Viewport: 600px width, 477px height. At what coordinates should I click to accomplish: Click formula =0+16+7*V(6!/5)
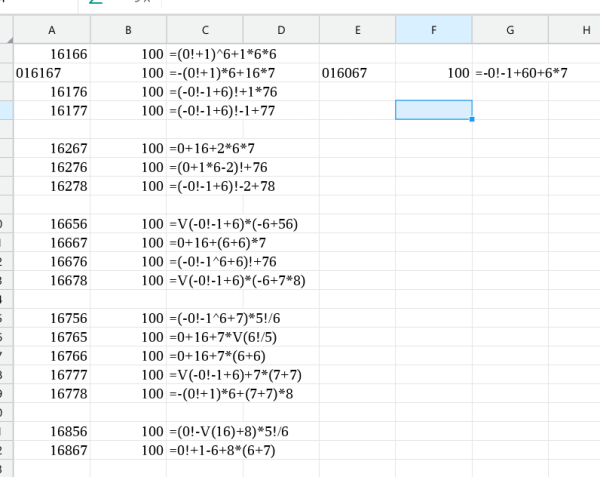[223, 337]
